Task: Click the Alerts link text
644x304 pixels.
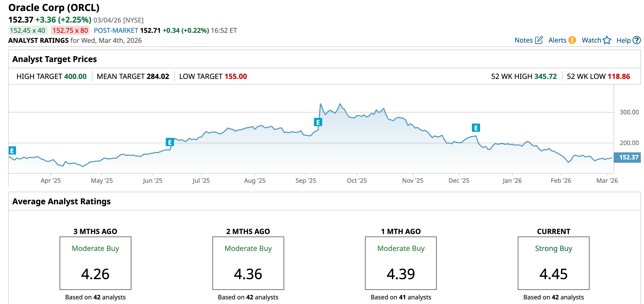Action: (557, 40)
